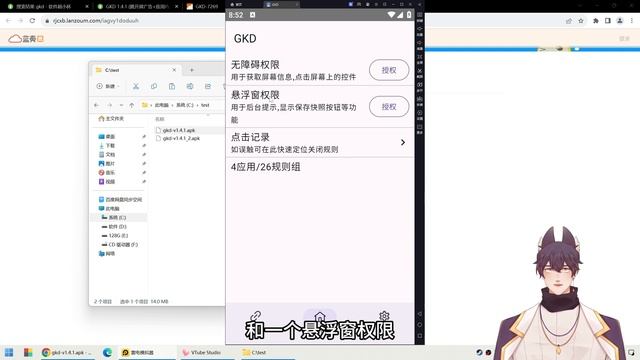640x360 pixels.
Task: Open 下载 in Explorer sidebar
Action: point(107,145)
